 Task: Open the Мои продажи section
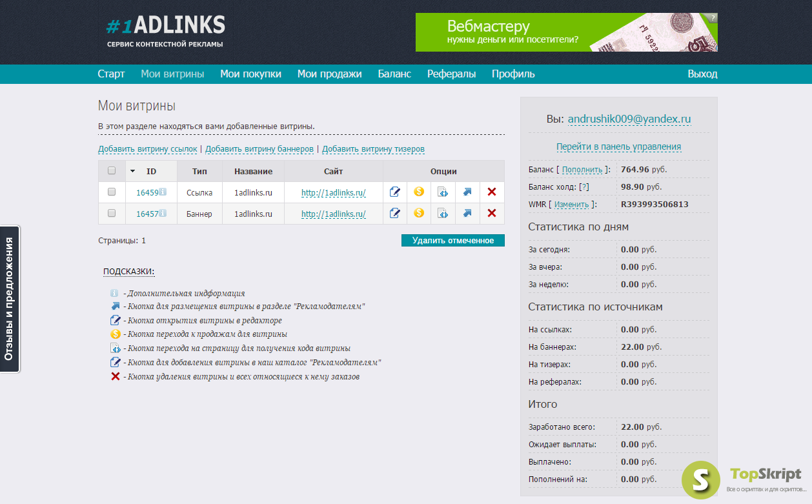pyautogui.click(x=329, y=74)
